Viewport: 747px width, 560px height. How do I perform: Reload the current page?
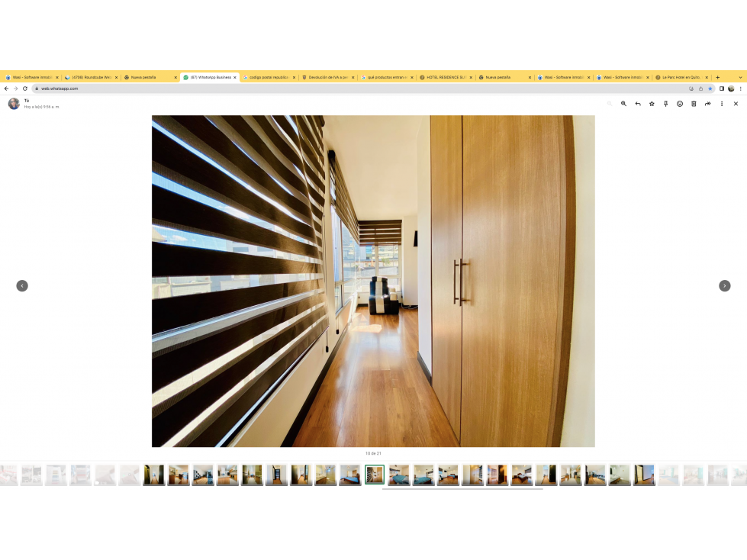point(24,89)
